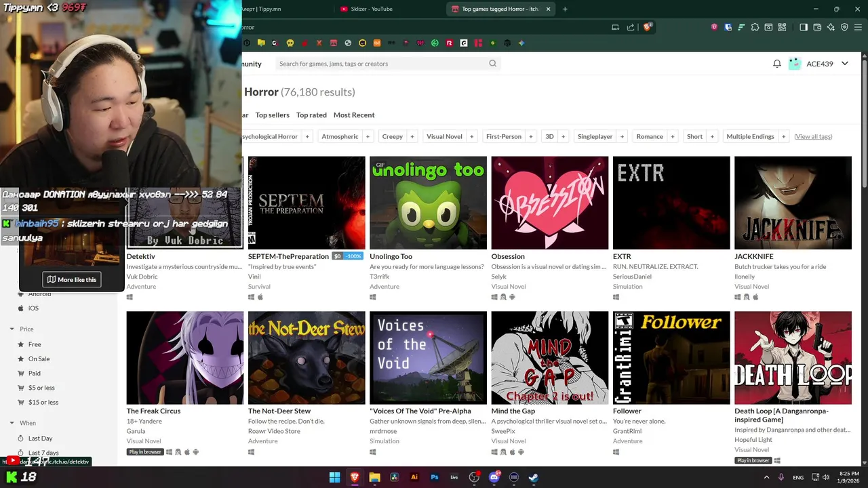Open the itch.io notifications bell
This screenshot has height=488, width=868.
[x=776, y=64]
